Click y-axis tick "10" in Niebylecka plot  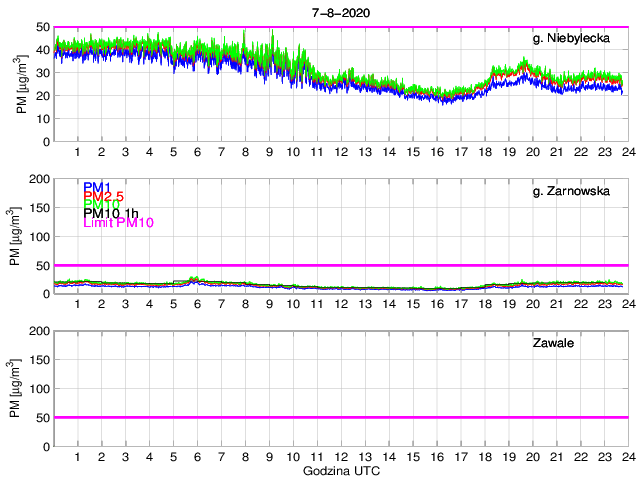tap(43, 119)
